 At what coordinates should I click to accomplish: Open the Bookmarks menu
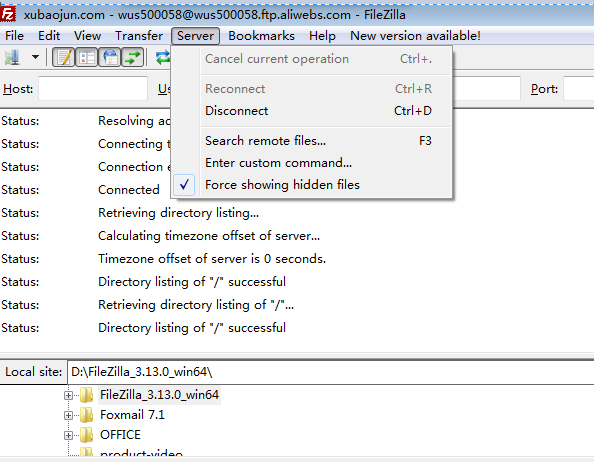[261, 36]
